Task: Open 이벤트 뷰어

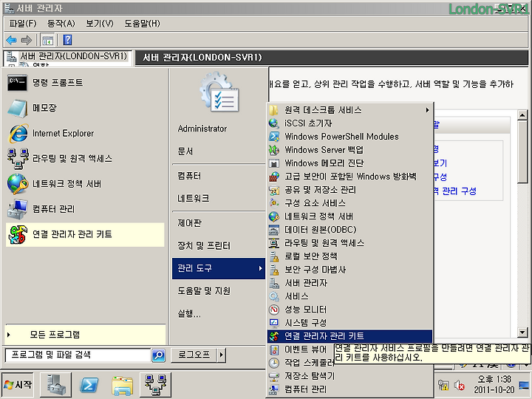Action: tap(301, 349)
